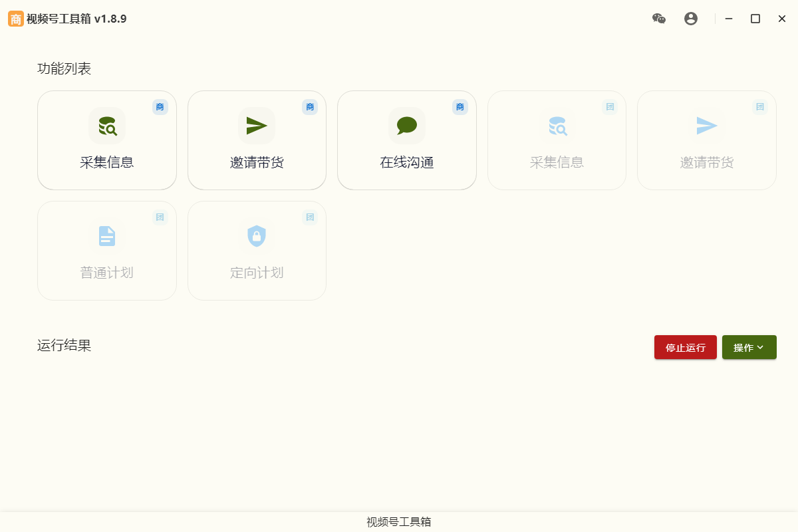The width and height of the screenshot is (798, 532).
Task: Select the 定向计划 shield lock icon
Action: click(x=257, y=236)
